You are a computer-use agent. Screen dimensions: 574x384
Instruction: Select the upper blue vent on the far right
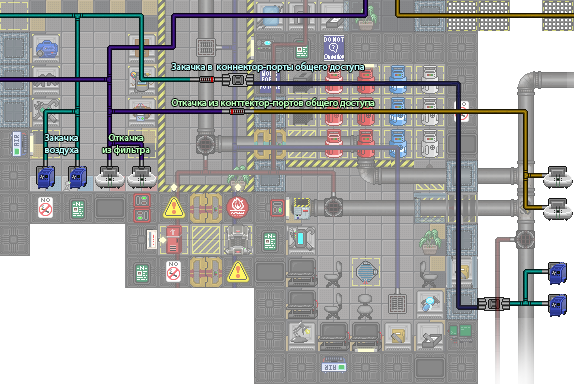(x=557, y=273)
